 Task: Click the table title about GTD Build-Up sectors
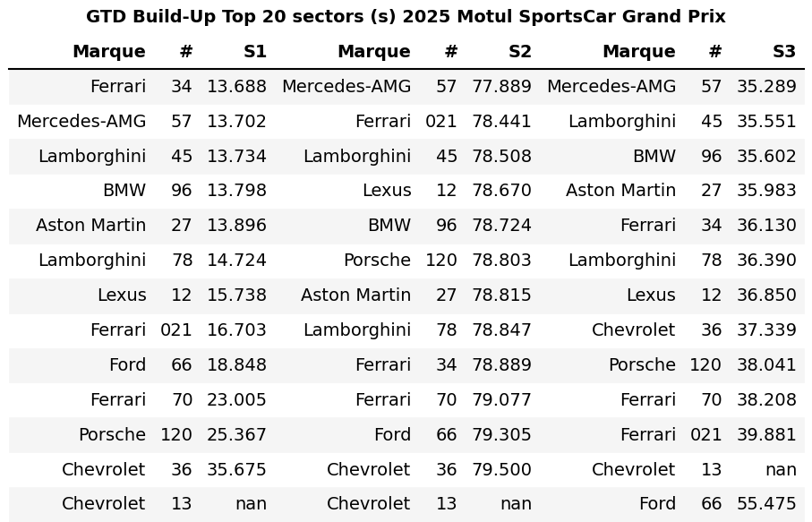tap(406, 17)
